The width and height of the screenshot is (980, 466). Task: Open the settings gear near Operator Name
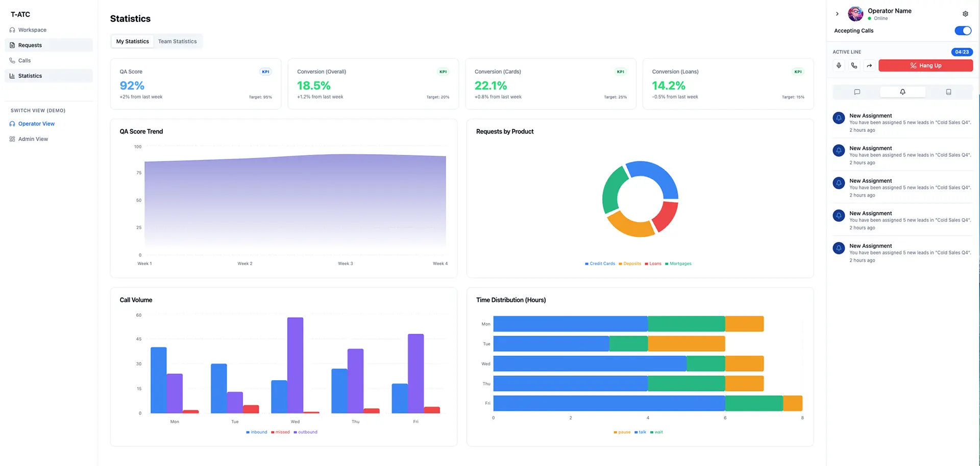point(965,14)
